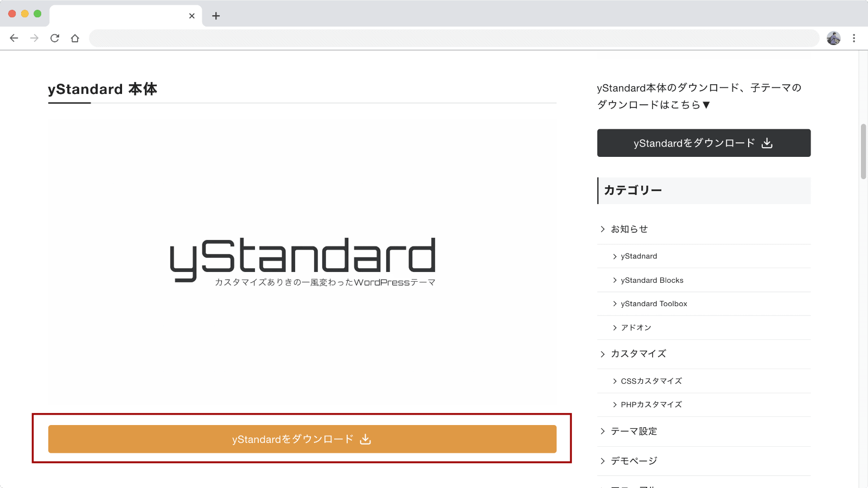Click the dark sidebar yStandardをダウンロード button
Viewport: 868px width, 488px height.
click(x=704, y=143)
